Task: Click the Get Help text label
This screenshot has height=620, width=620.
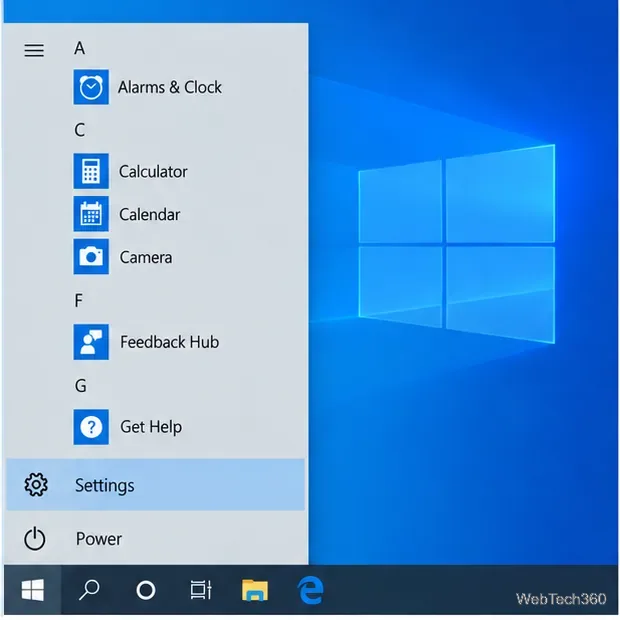Action: tap(151, 427)
